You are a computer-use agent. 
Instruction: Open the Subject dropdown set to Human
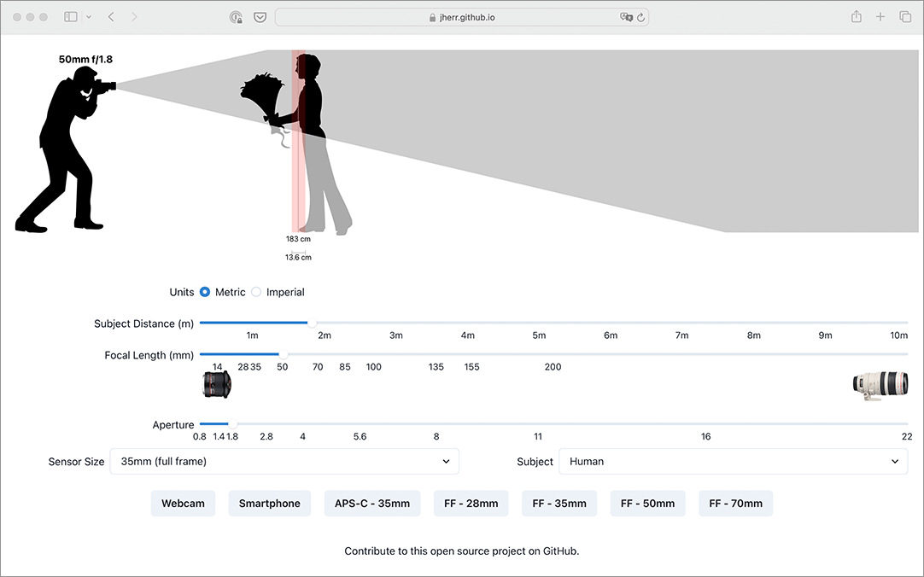[x=733, y=462]
